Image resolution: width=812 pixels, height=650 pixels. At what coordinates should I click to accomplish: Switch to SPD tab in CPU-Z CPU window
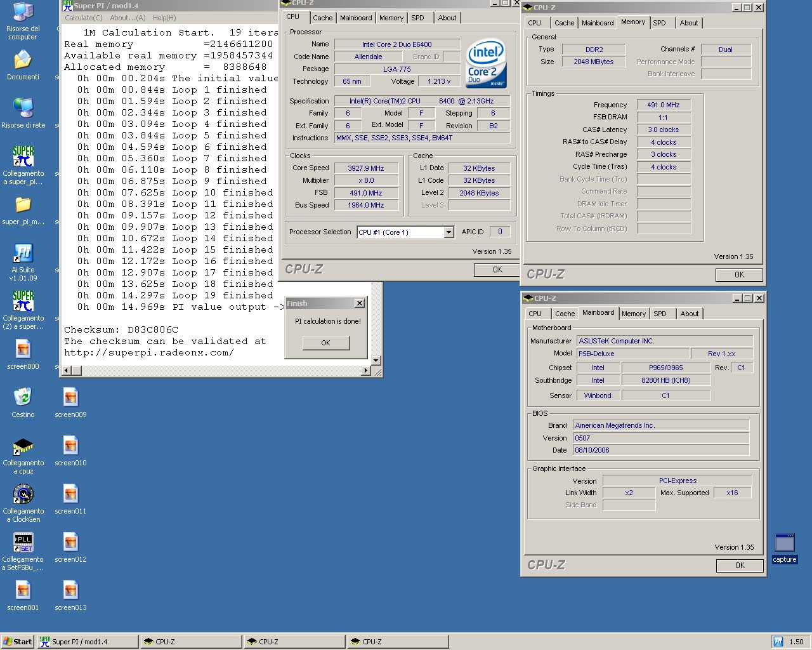click(417, 18)
